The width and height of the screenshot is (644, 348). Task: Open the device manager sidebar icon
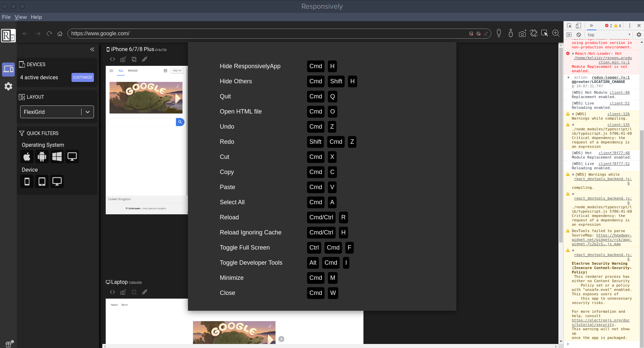8,70
